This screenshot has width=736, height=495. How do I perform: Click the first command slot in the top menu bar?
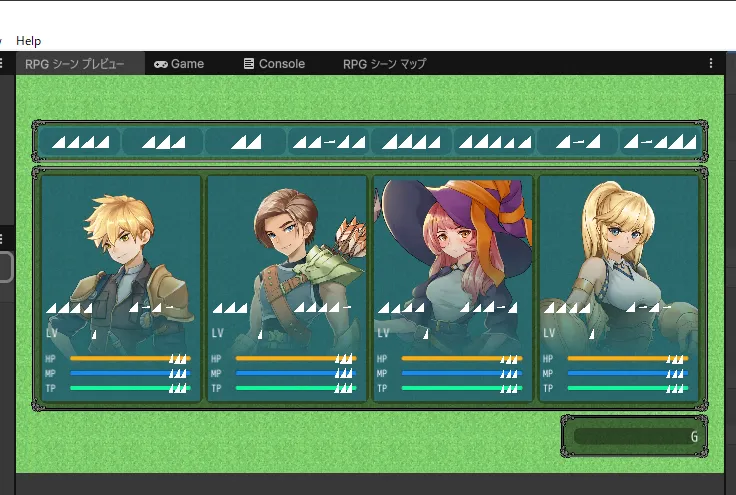(x=80, y=142)
